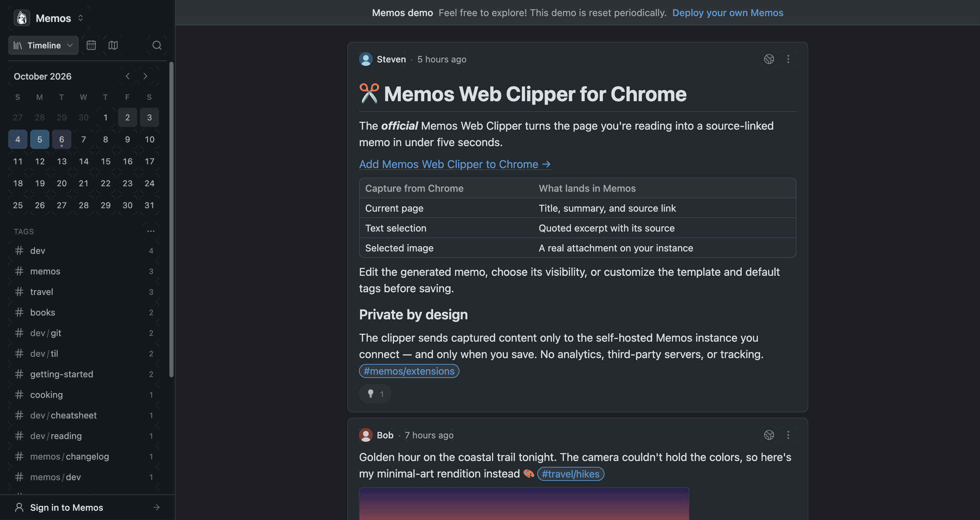Filter by the memos/changelog tag
The image size is (980, 520).
(x=84, y=456)
